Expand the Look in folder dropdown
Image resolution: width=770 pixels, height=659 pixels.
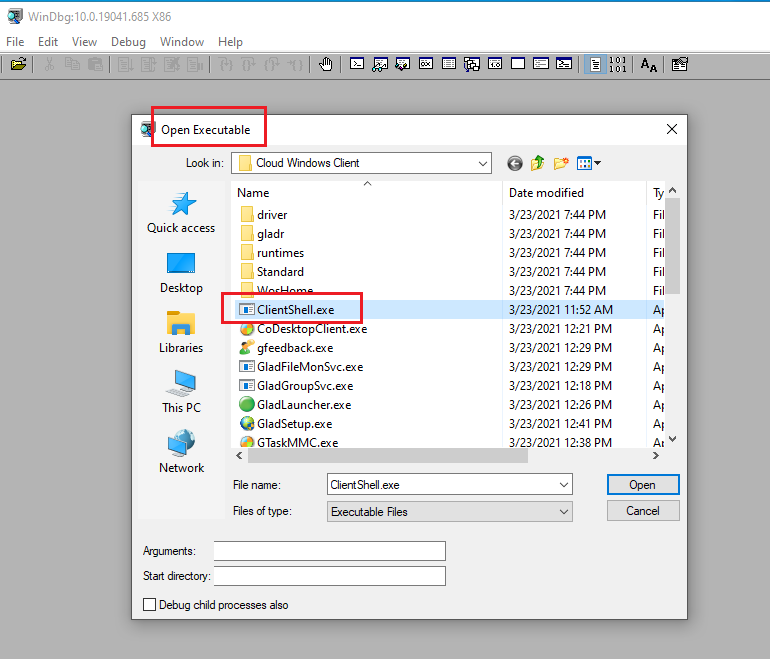point(483,163)
